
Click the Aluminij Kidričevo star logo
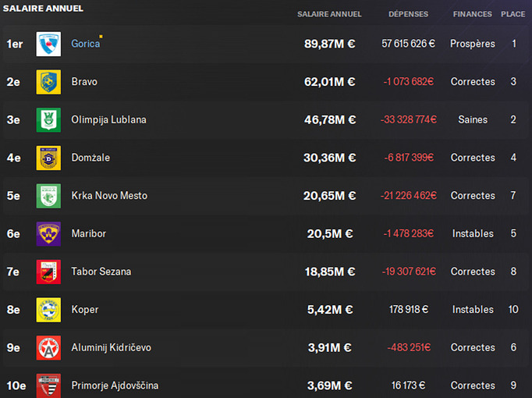click(x=48, y=348)
